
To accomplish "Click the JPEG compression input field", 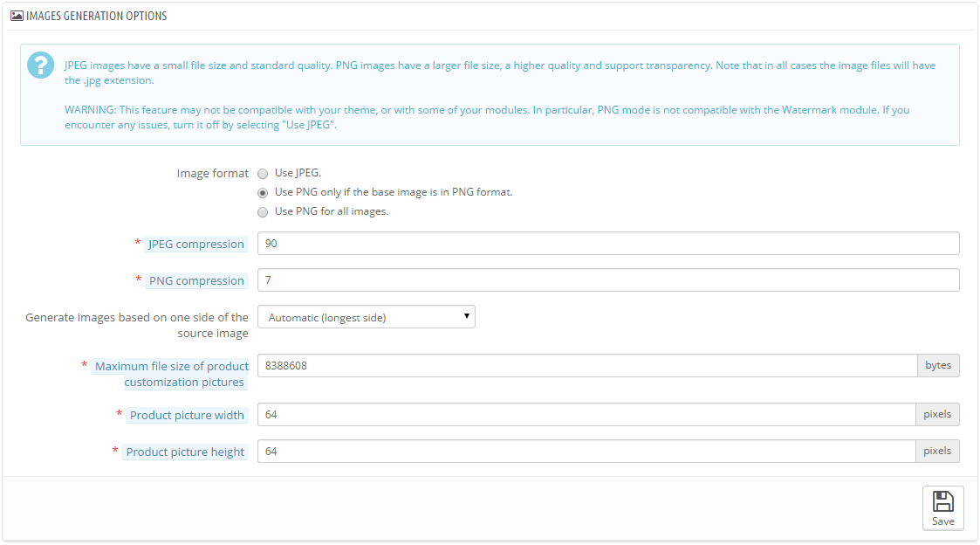I will point(608,244).
